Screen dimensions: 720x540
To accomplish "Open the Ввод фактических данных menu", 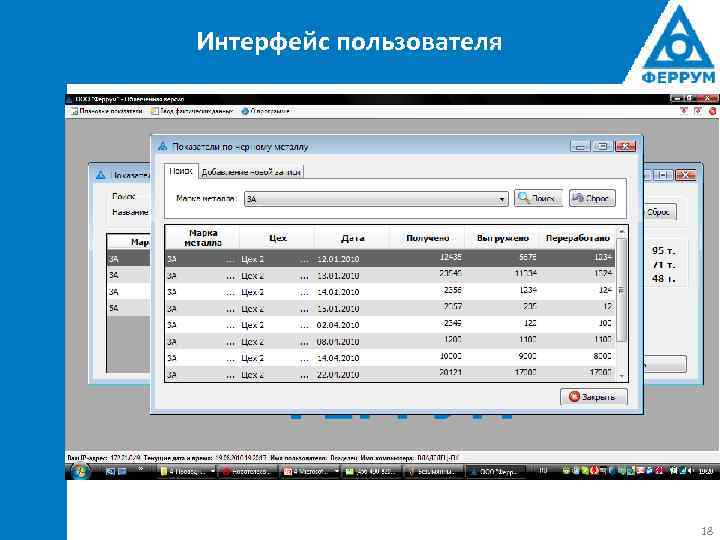I will pyautogui.click(x=192, y=111).
